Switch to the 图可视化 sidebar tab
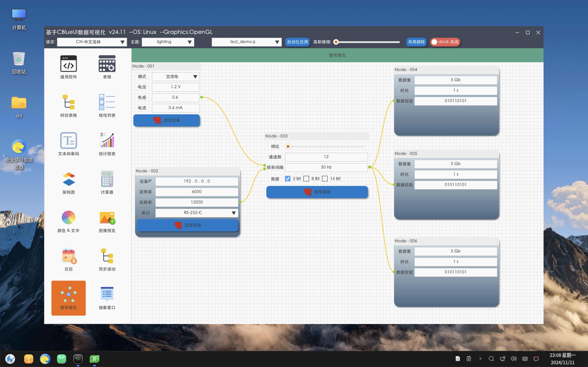This screenshot has width=588, height=367. [69, 298]
